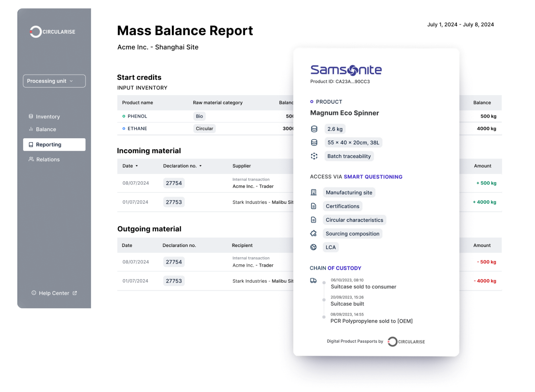Click the Help Center info icon
Viewport: 535px width, 392px height.
(34, 293)
